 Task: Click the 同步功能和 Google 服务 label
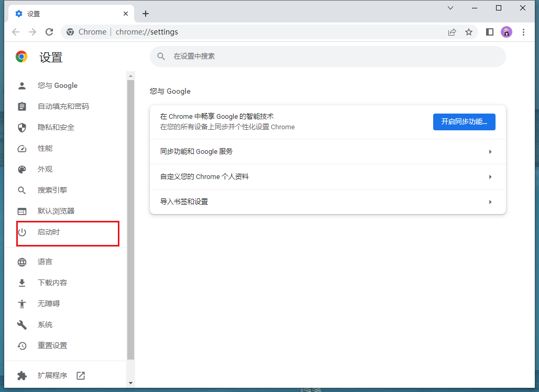click(x=196, y=151)
